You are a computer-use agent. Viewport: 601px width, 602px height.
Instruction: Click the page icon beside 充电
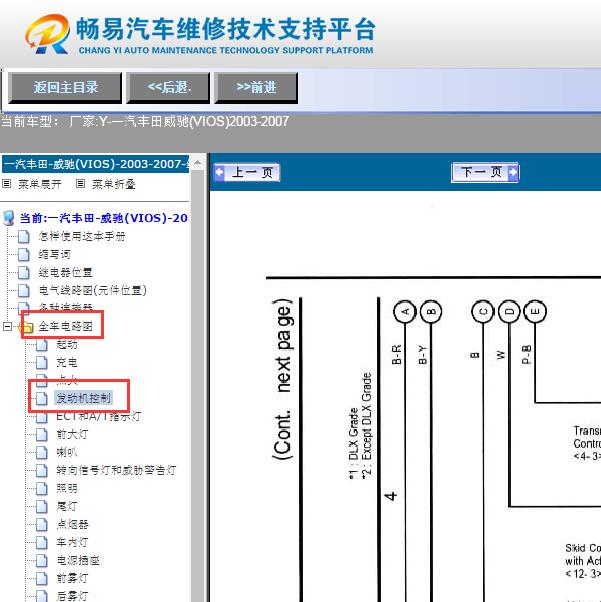[x=42, y=362]
